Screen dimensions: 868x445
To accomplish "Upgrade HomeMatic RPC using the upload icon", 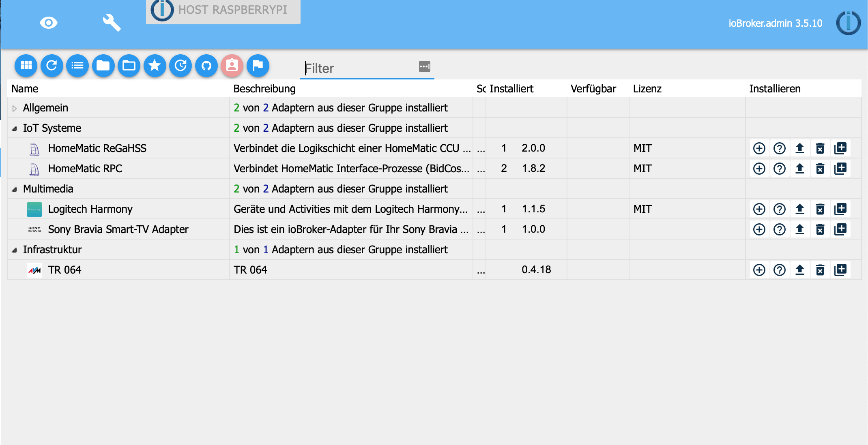I will click(x=800, y=168).
